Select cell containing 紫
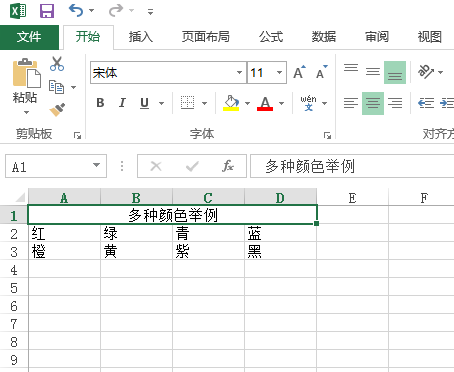Viewport: 454px width, 372px height. pyautogui.click(x=208, y=251)
